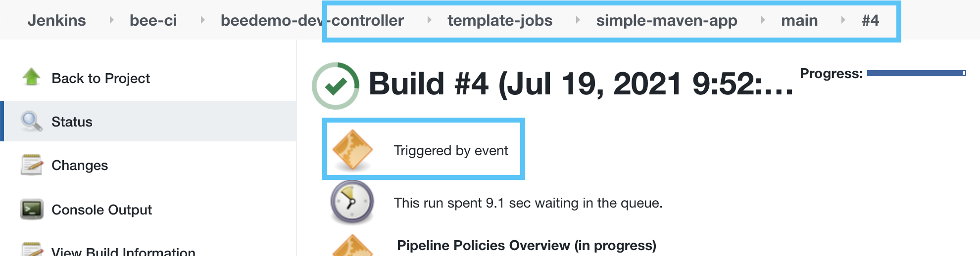Expand the chevron after Jenkins breadcrumb
Screen dimensions: 980x256
111,20
